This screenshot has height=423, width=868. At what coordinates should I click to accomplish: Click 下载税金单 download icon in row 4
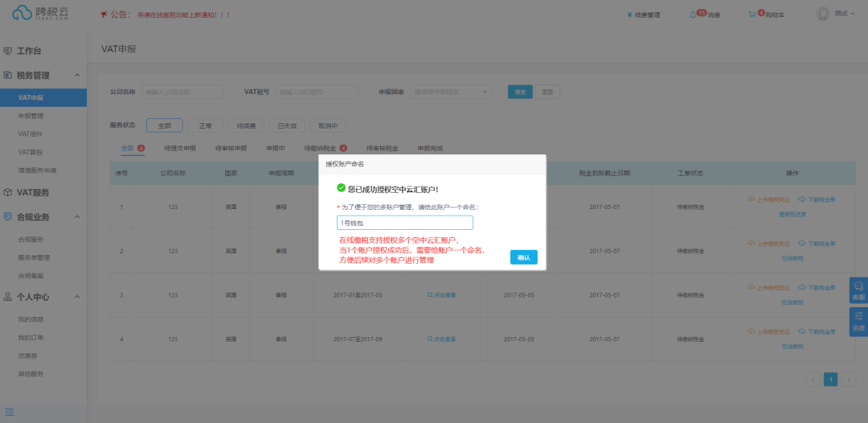(802, 331)
